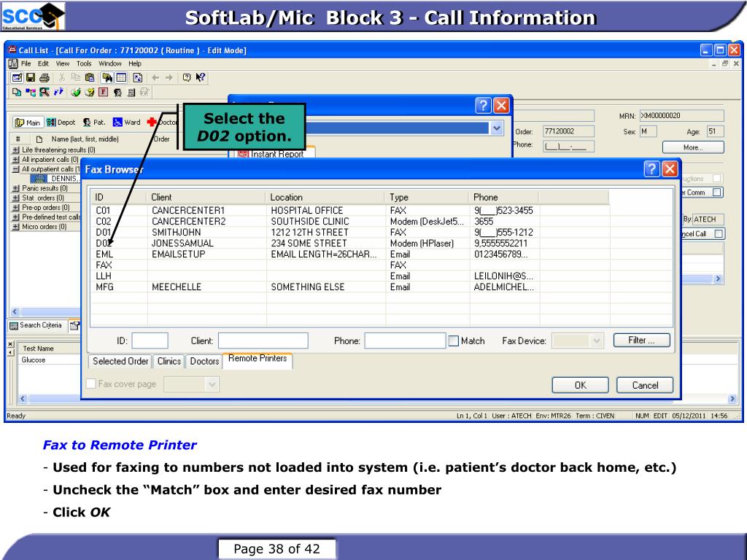
Task: Click OK in Fax Browser
Action: point(580,385)
